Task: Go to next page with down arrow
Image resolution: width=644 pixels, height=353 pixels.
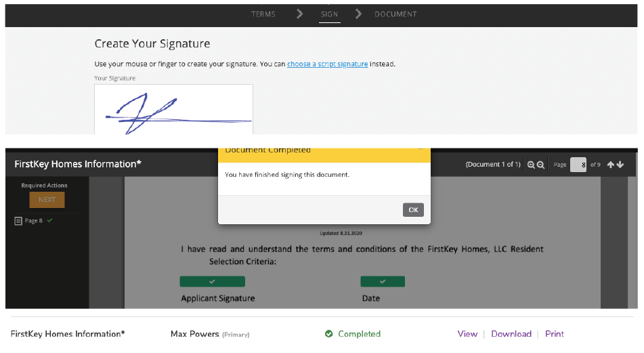Action: (620, 165)
